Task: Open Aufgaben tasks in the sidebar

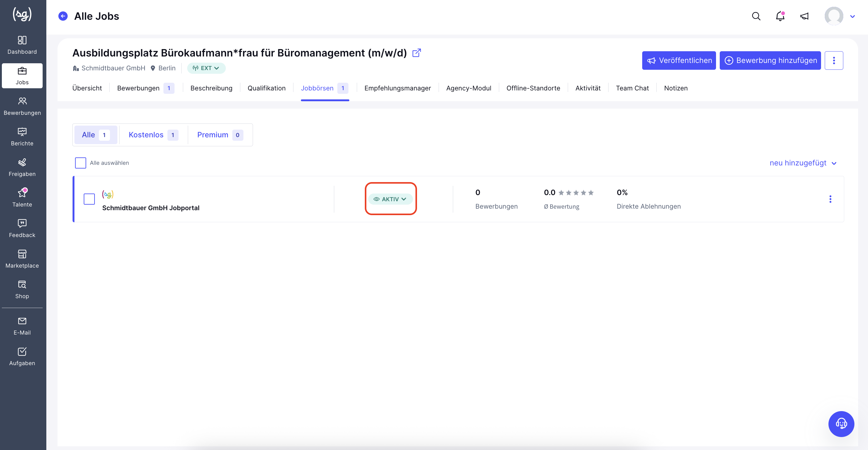Action: click(22, 357)
